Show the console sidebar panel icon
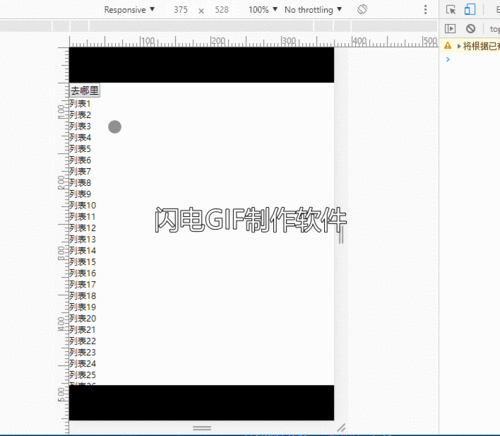The width and height of the screenshot is (500, 436). click(450, 29)
